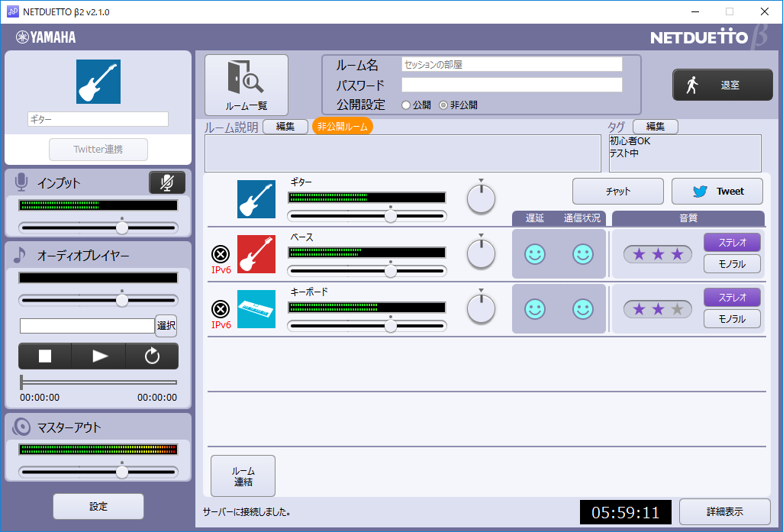Click the 詳細表示 button
This screenshot has height=532, width=783.
[x=724, y=512]
